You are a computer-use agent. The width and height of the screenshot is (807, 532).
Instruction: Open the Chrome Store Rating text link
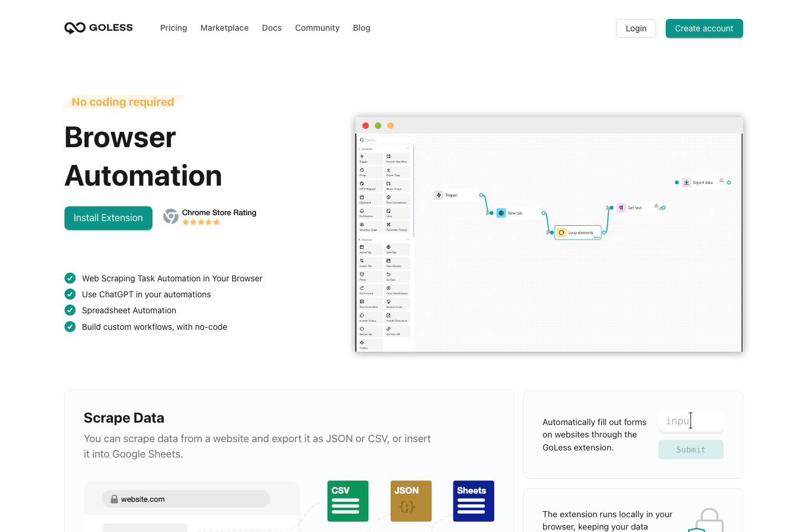219,213
